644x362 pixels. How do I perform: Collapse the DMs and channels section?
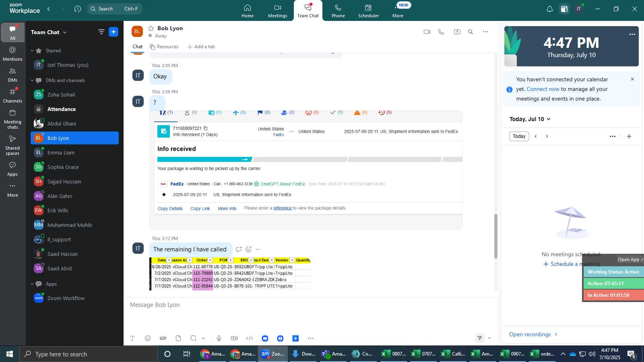click(32, 80)
